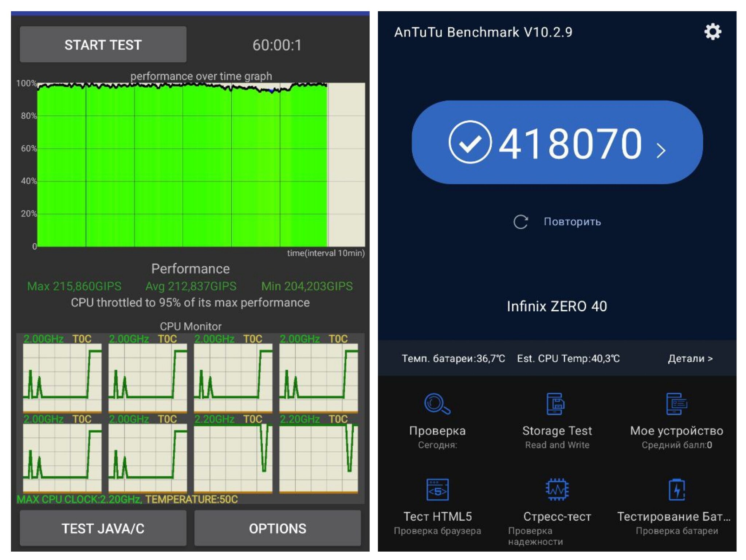This screenshot has width=746, height=560.
Task: Expand score details via arrow after 418070
Action: pos(661,150)
